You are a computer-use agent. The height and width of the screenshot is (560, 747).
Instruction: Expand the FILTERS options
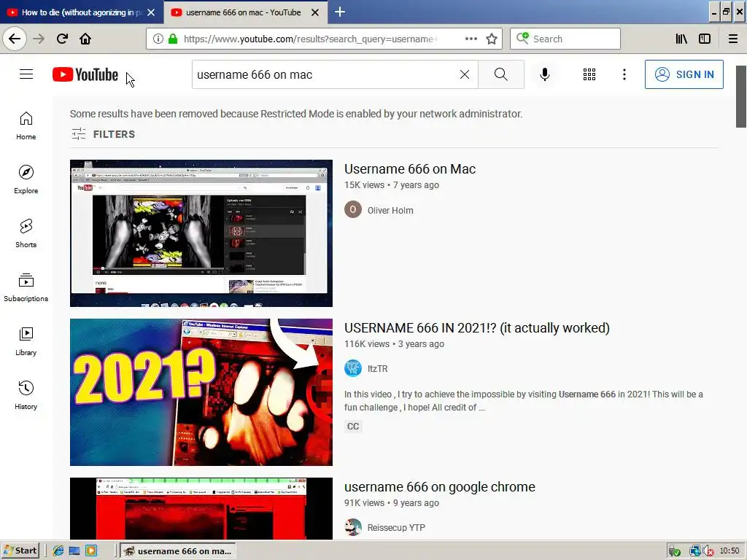click(104, 134)
